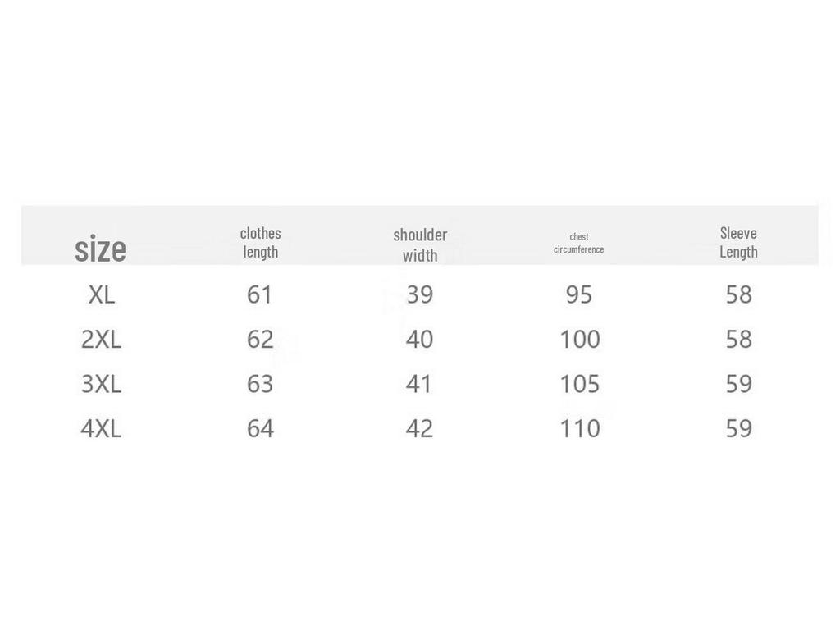Click shoulder width value 40
The height and width of the screenshot is (630, 840).
pos(420,339)
